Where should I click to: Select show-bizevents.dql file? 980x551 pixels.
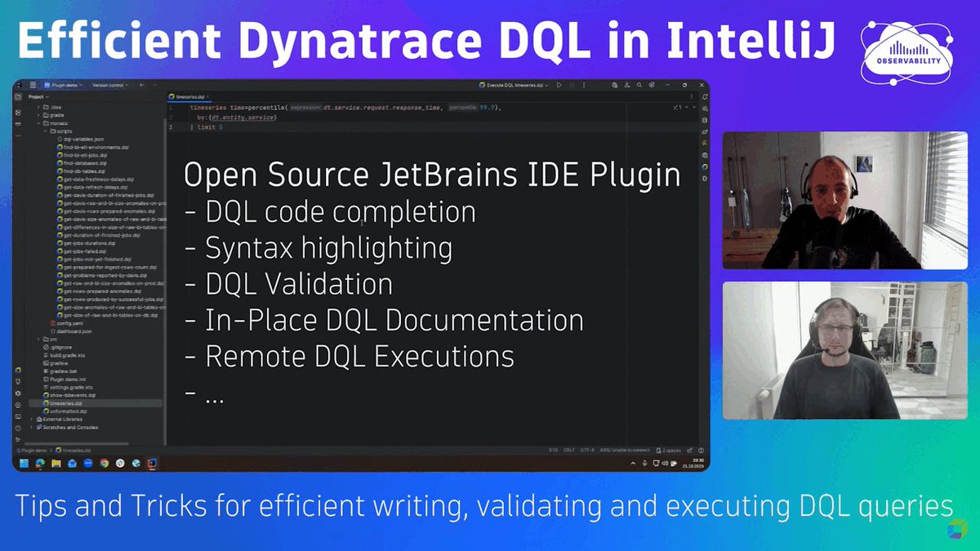(x=69, y=395)
